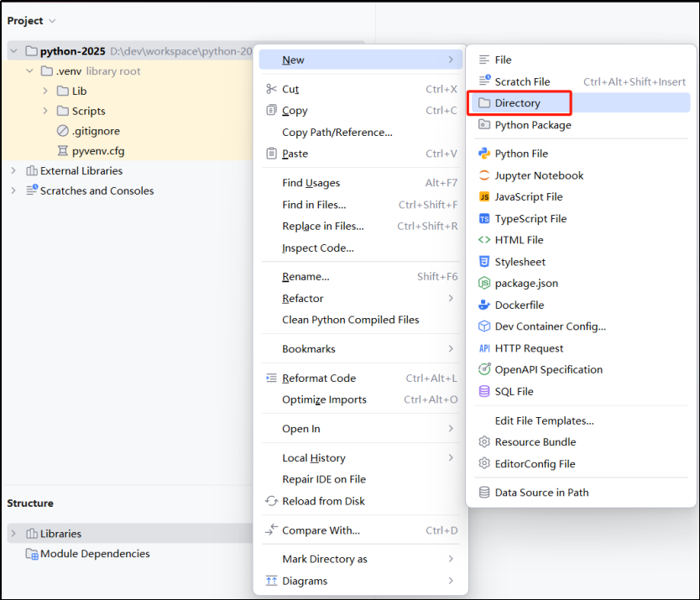Expand Scratches and Consoles node

pyautogui.click(x=13, y=190)
